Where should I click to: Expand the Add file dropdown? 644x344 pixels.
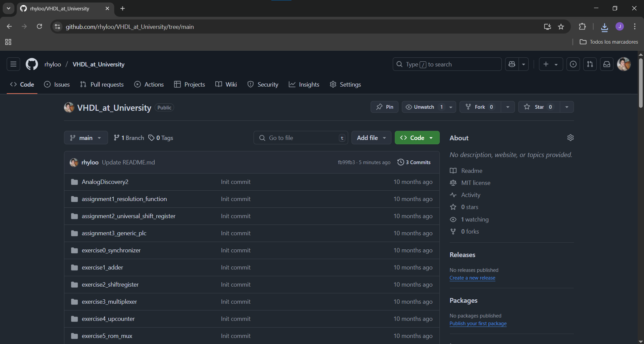tap(371, 138)
